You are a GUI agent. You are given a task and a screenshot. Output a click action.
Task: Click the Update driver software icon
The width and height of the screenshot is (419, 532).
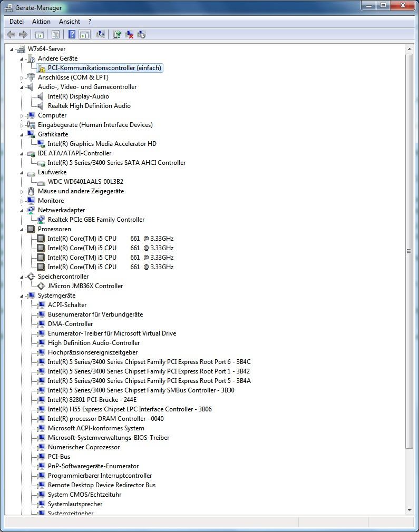[117, 34]
